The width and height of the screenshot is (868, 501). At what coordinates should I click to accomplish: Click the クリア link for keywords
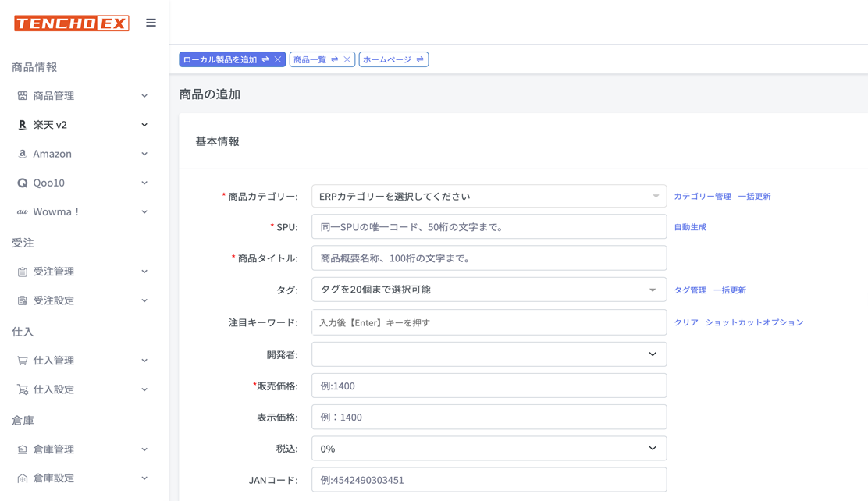[686, 322]
